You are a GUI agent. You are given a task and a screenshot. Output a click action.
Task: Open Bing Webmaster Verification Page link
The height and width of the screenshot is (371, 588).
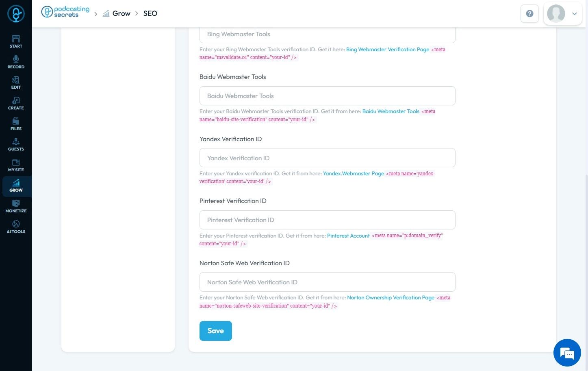pyautogui.click(x=388, y=49)
